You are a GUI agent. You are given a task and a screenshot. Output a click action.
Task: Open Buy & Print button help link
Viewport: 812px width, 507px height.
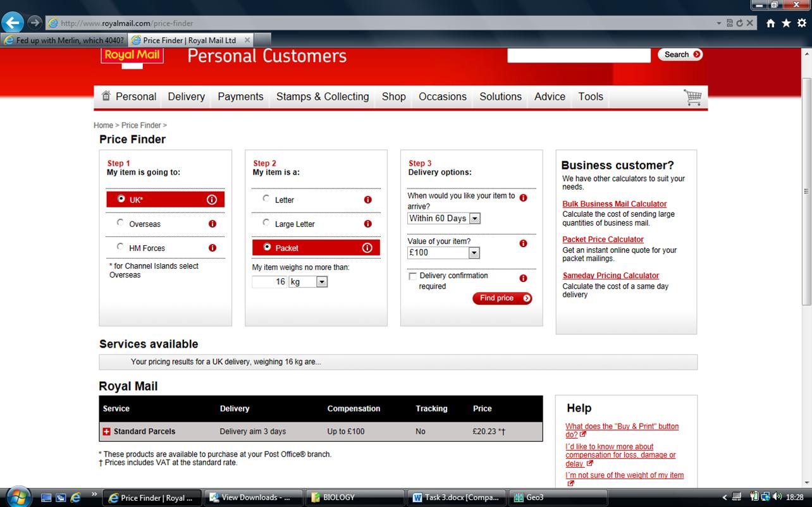click(622, 431)
